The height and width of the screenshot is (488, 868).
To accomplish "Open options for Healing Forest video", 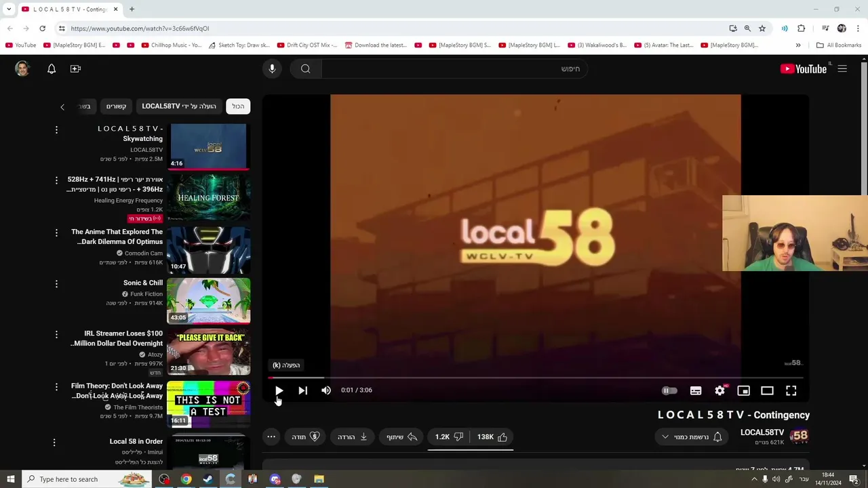I will pos(56,180).
